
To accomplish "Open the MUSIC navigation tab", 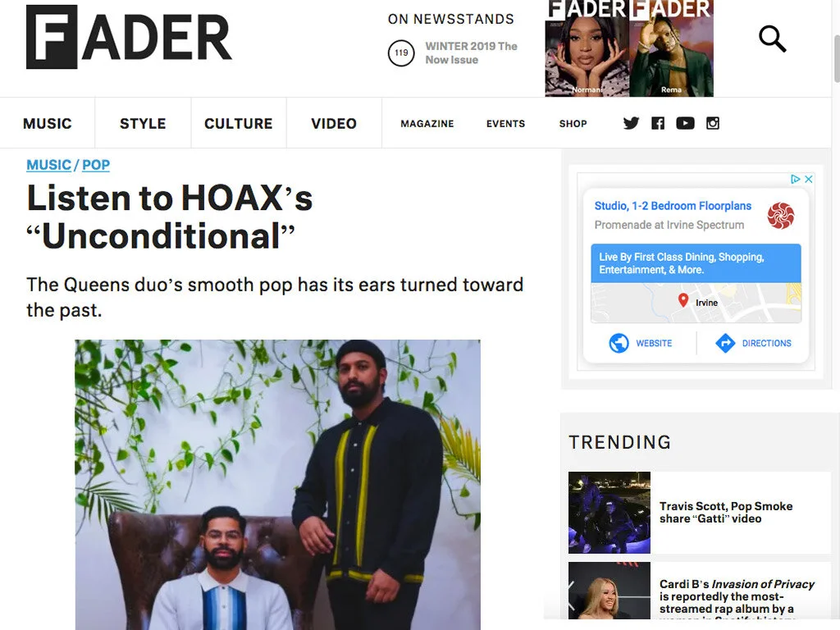I will coord(47,123).
